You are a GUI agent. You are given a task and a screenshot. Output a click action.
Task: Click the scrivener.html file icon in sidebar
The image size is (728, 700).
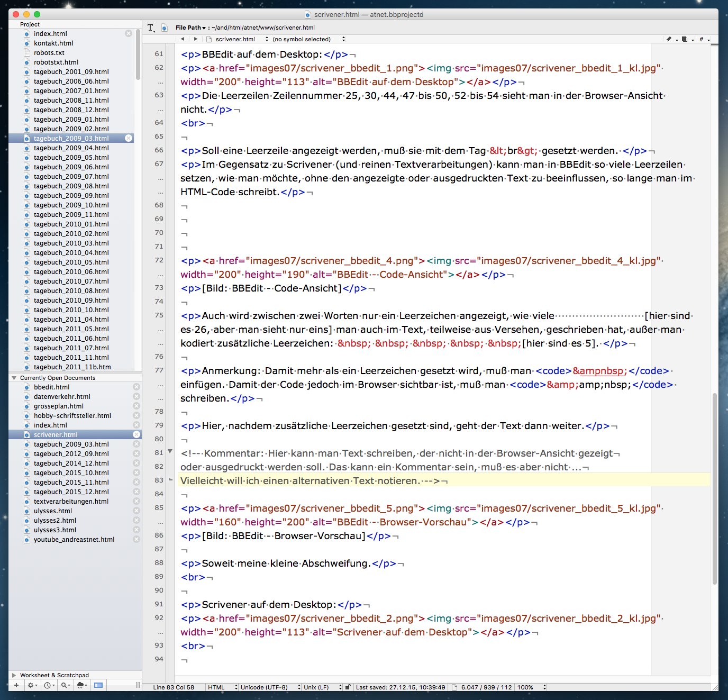[27, 435]
